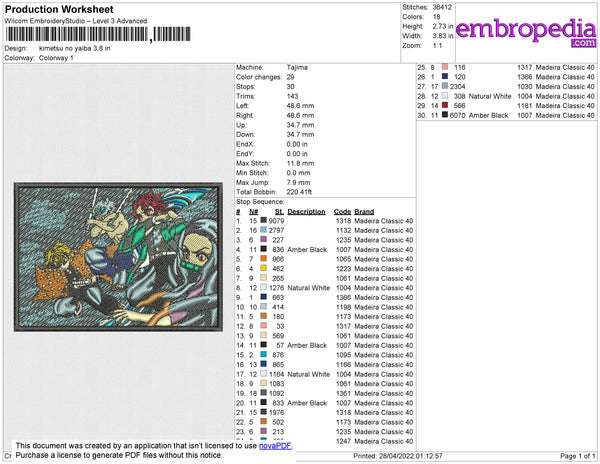
Task: Select the black swatch for stop 30 (6070 stitches)
Action: [x=445, y=115]
